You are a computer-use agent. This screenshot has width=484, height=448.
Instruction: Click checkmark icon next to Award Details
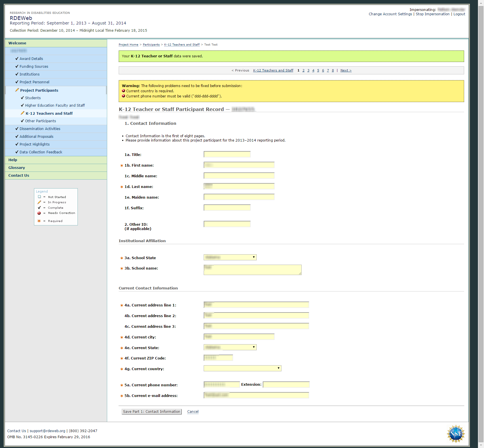click(x=17, y=59)
